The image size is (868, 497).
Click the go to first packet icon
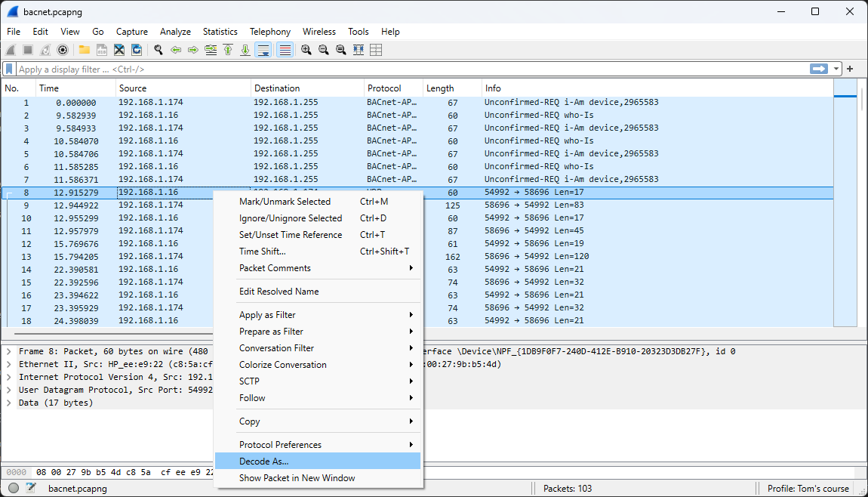228,50
